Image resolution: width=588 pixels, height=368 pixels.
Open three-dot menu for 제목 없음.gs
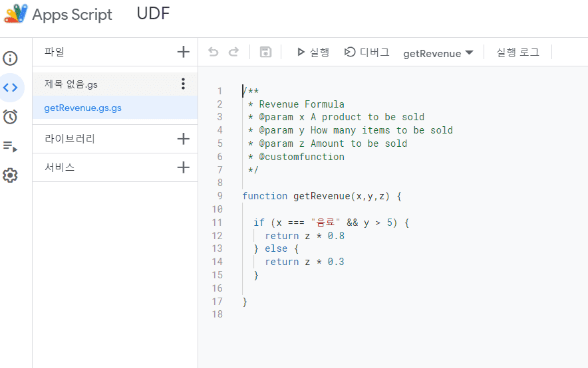tap(183, 84)
